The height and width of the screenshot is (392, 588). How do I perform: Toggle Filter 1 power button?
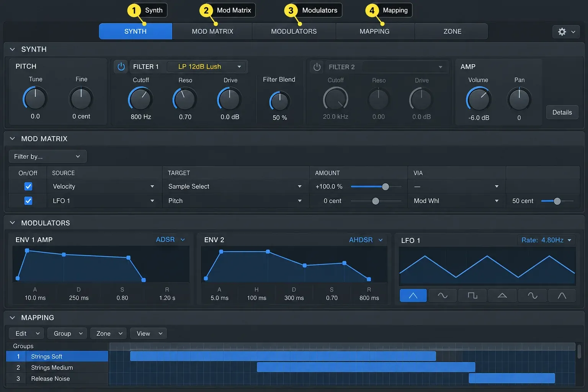coord(121,67)
